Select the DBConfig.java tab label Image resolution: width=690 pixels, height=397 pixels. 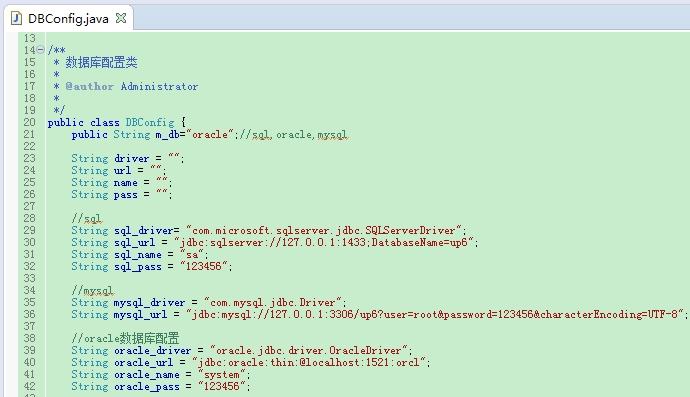[68, 18]
